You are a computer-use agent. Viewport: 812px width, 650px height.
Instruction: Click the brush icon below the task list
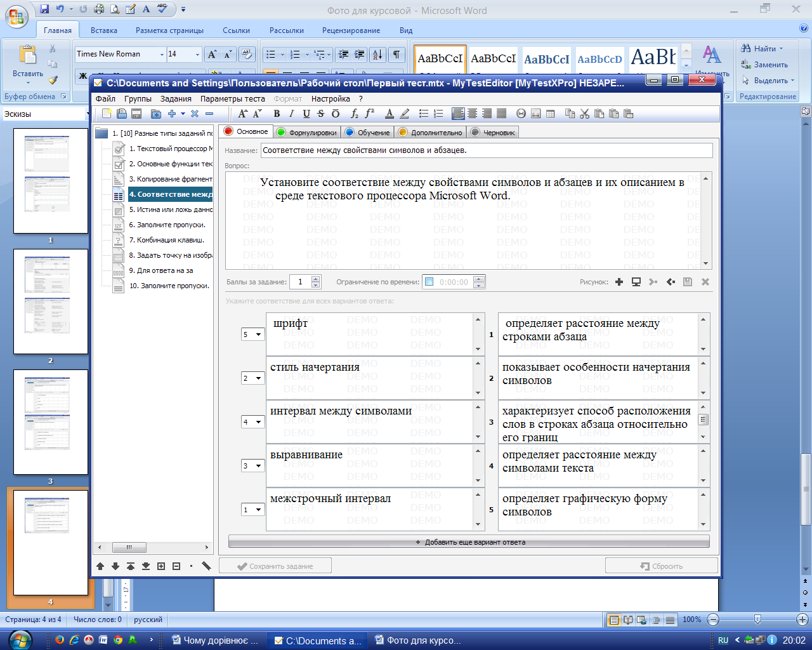tap(206, 566)
